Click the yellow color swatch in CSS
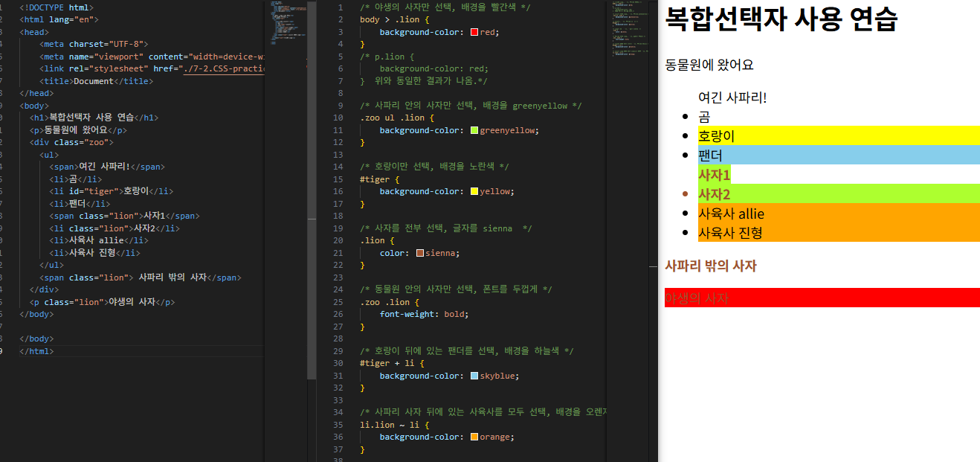Screen dimensions: 980x462 (474, 191)
